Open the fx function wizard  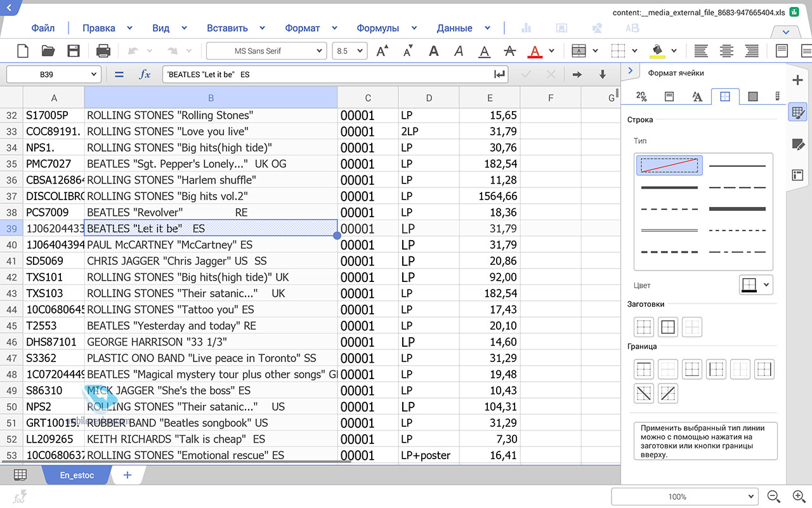(145, 74)
